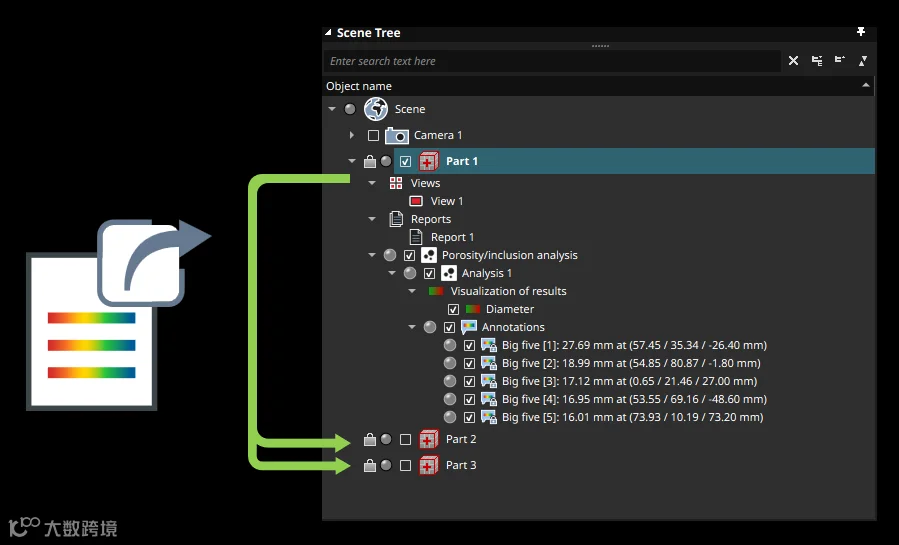Collapse the Part 1 node

tap(352, 162)
